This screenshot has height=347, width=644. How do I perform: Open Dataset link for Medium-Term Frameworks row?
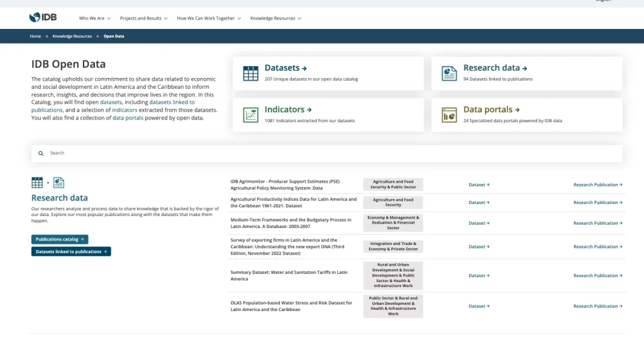pos(479,223)
